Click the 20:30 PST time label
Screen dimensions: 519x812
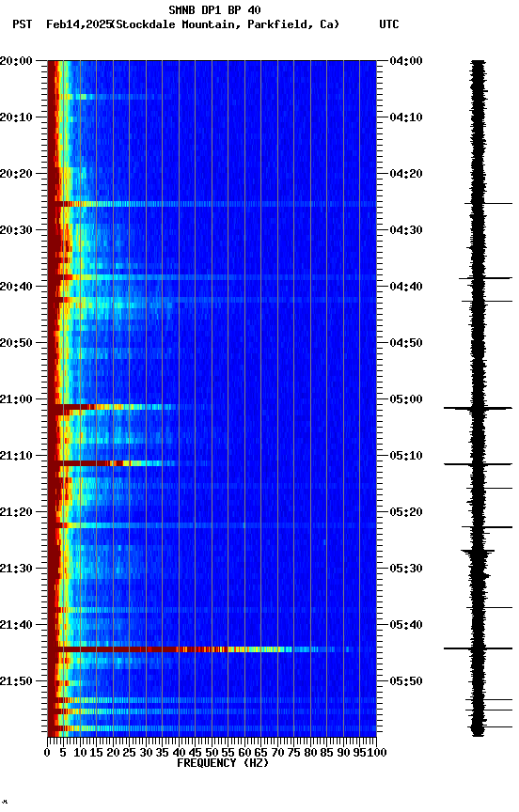[x=16, y=230]
